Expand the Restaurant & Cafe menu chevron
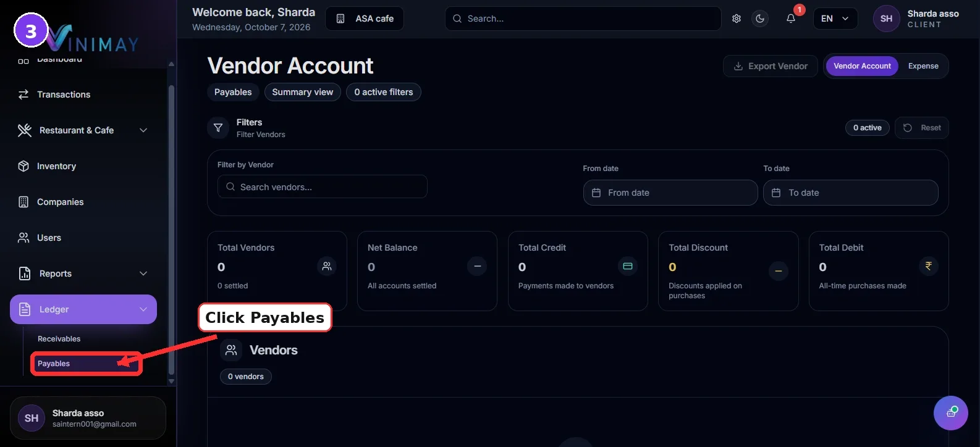This screenshot has width=980, height=447. pos(143,130)
